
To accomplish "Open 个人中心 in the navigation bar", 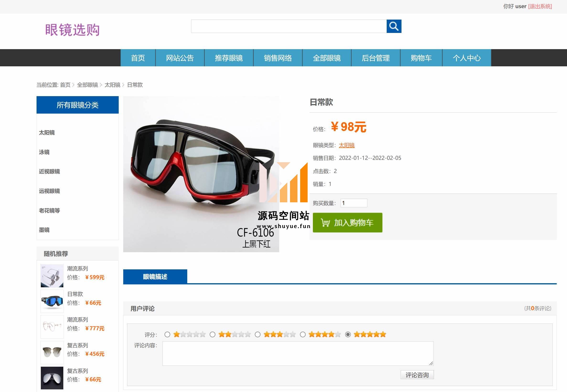I will click(467, 58).
